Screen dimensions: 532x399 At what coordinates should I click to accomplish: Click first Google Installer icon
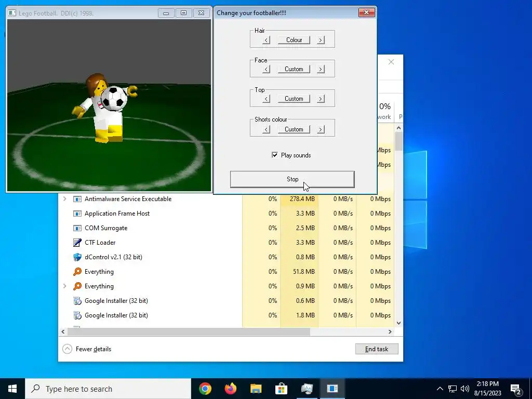click(77, 301)
